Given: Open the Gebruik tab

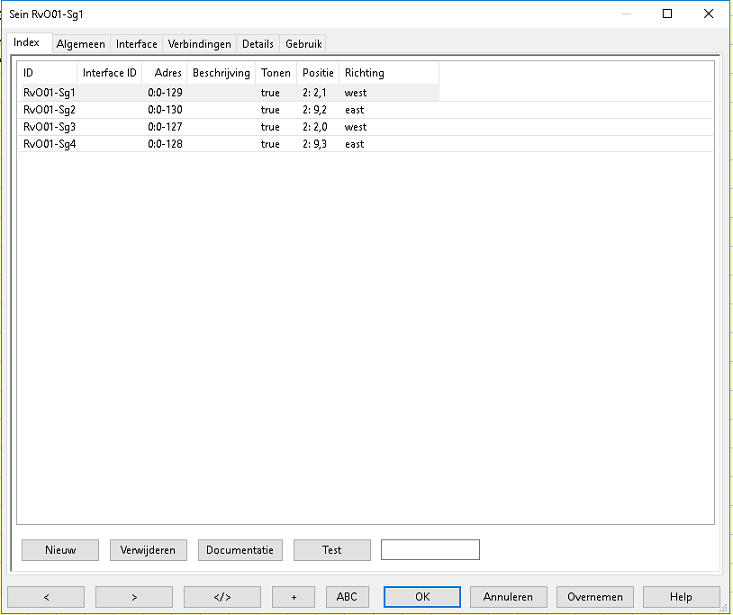Looking at the screenshot, I should click(303, 44).
